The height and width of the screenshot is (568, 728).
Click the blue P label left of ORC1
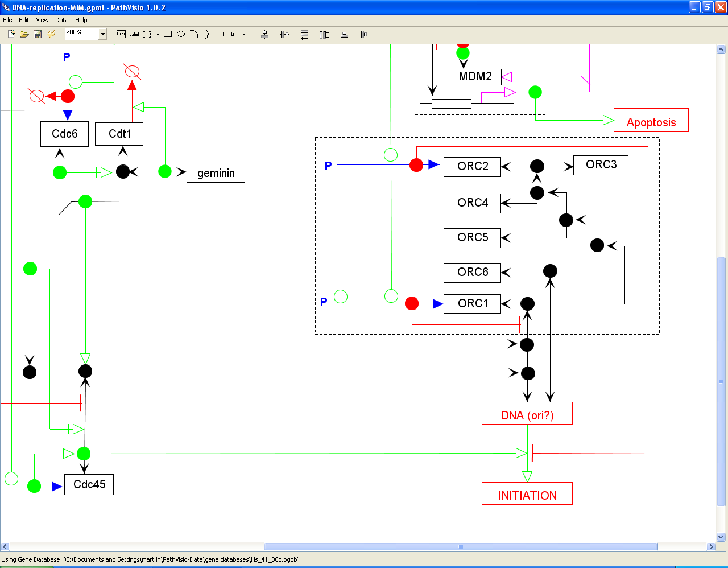point(324,302)
